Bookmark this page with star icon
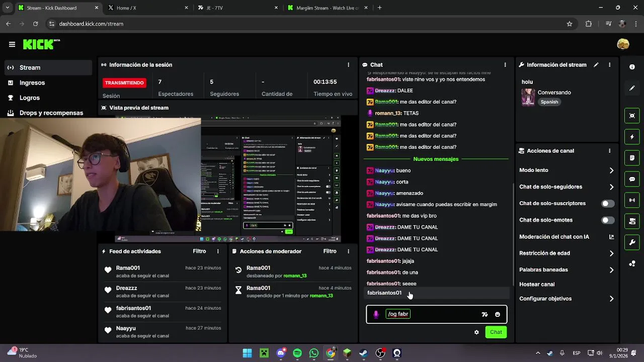Image resolution: width=644 pixels, height=362 pixels. (x=570, y=24)
